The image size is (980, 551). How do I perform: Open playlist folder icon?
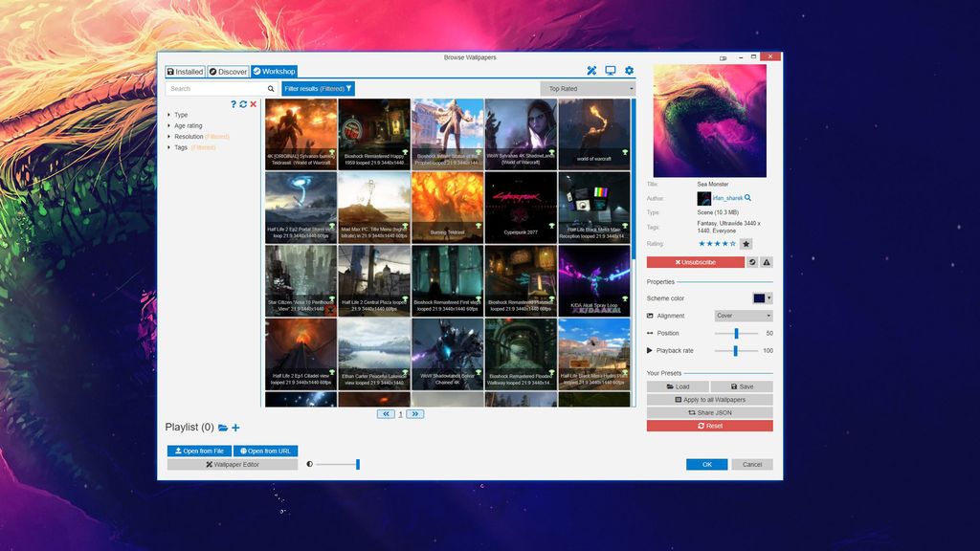click(x=222, y=428)
